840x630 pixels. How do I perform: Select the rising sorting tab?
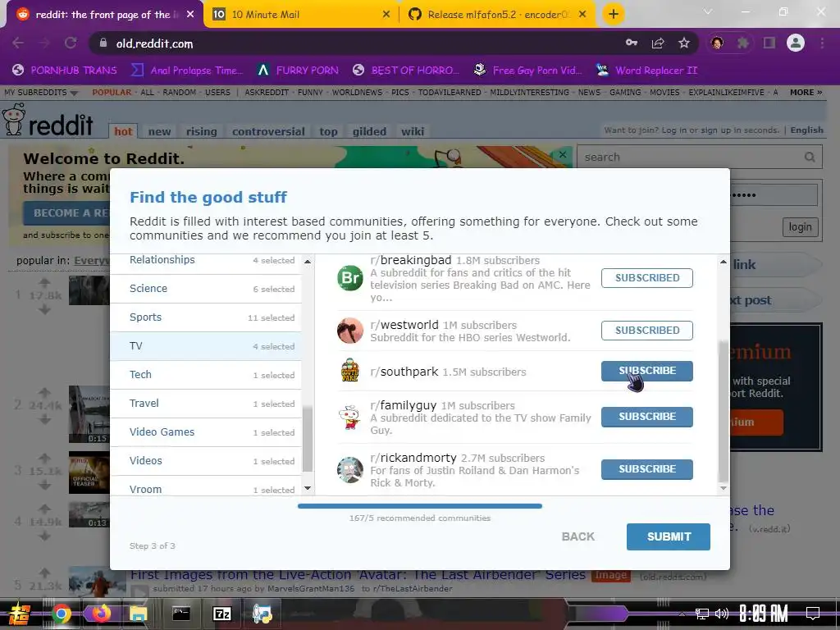(x=202, y=131)
